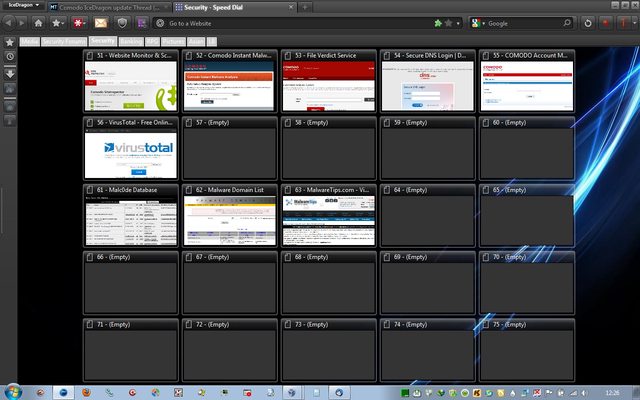This screenshot has height=400, width=640.
Task: Click the orange K tray icon
Action: click(476, 393)
